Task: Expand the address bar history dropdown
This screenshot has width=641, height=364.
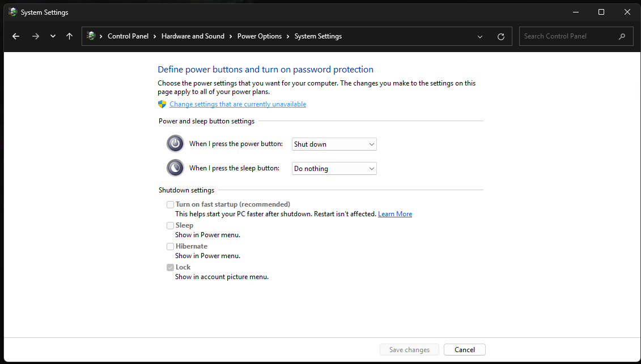Action: [480, 37]
